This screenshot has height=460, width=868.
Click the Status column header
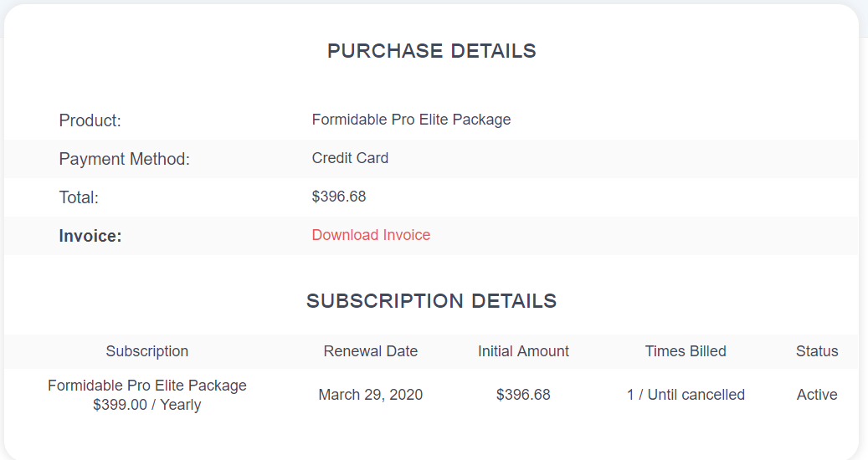(x=817, y=351)
